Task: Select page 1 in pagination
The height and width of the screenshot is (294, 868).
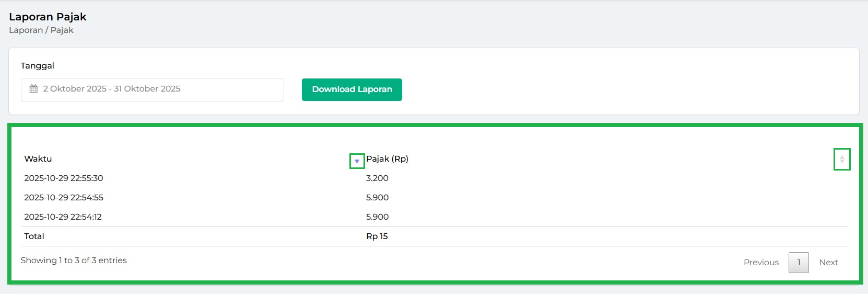Action: point(798,263)
